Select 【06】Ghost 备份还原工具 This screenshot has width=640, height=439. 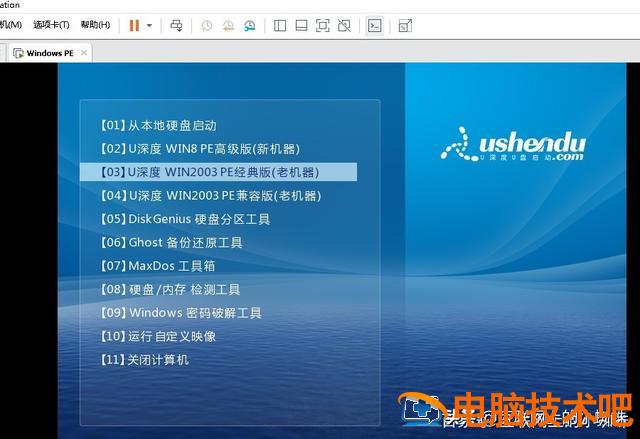point(171,242)
